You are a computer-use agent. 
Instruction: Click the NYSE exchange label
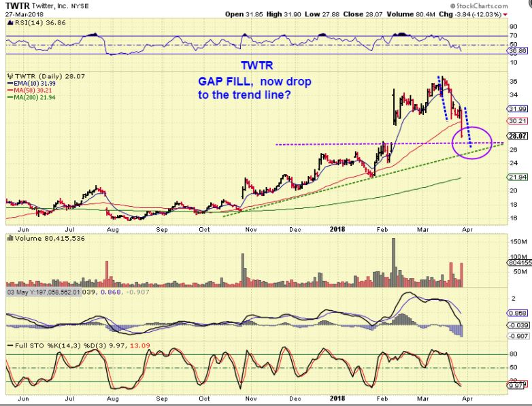(x=80, y=6)
